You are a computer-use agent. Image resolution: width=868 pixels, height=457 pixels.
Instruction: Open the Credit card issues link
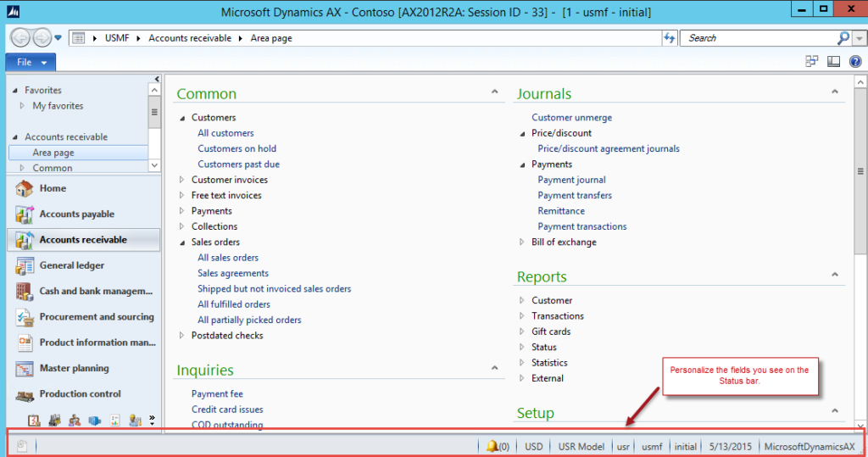[x=227, y=410]
